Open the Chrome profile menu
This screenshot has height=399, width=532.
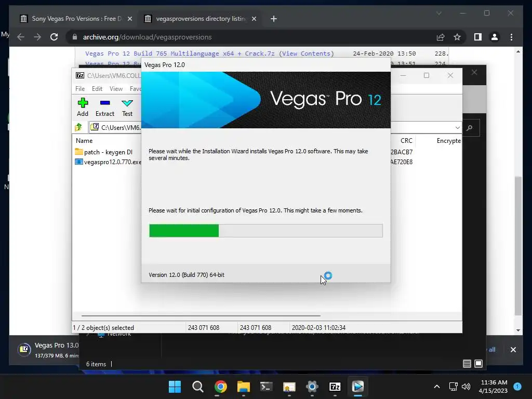click(x=495, y=37)
